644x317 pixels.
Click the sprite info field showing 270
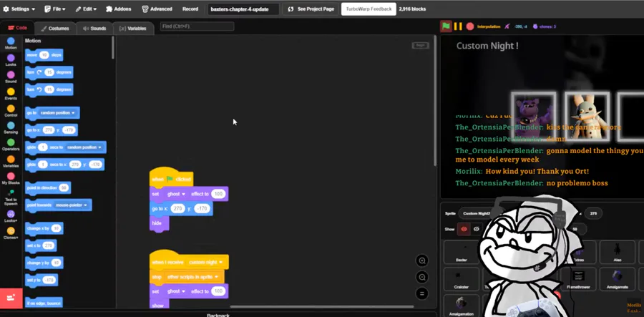coord(593,213)
